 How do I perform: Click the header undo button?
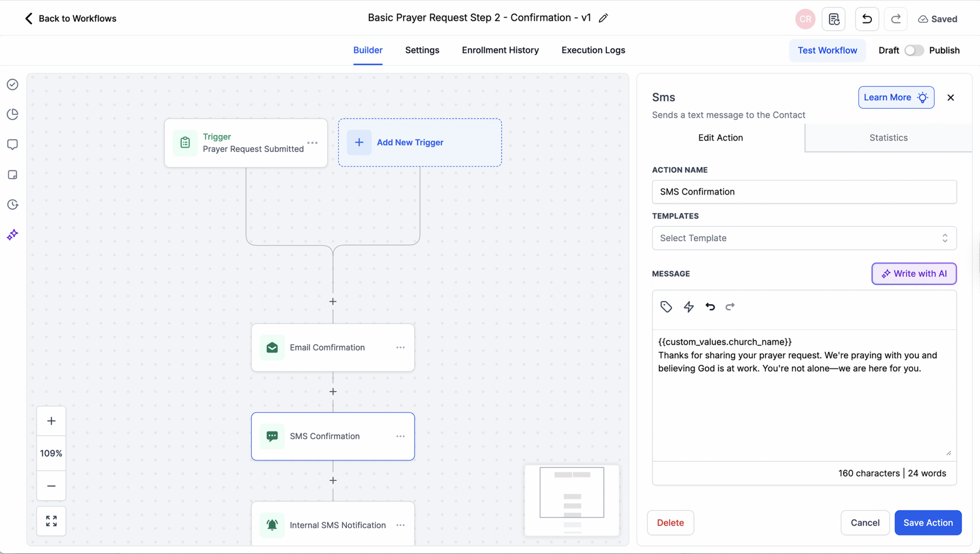click(x=867, y=19)
